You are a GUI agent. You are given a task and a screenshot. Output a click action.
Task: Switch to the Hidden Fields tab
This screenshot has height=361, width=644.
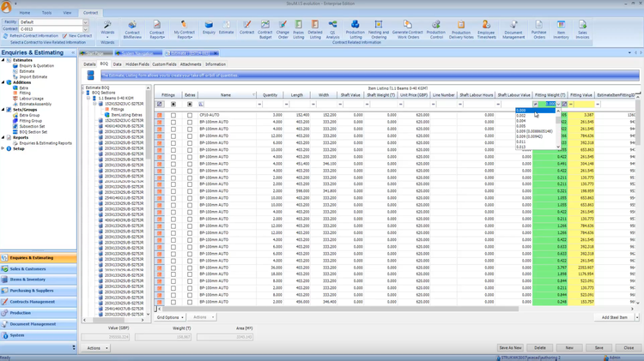tap(137, 64)
